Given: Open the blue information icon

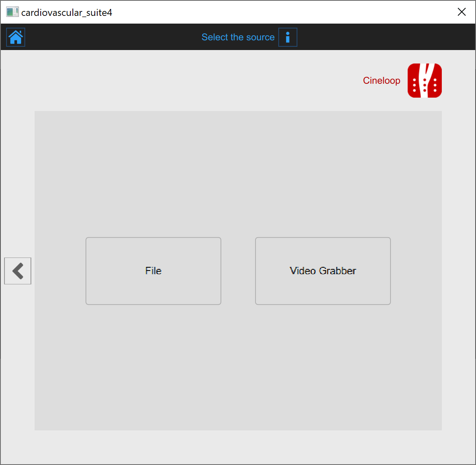Looking at the screenshot, I should click(x=288, y=37).
